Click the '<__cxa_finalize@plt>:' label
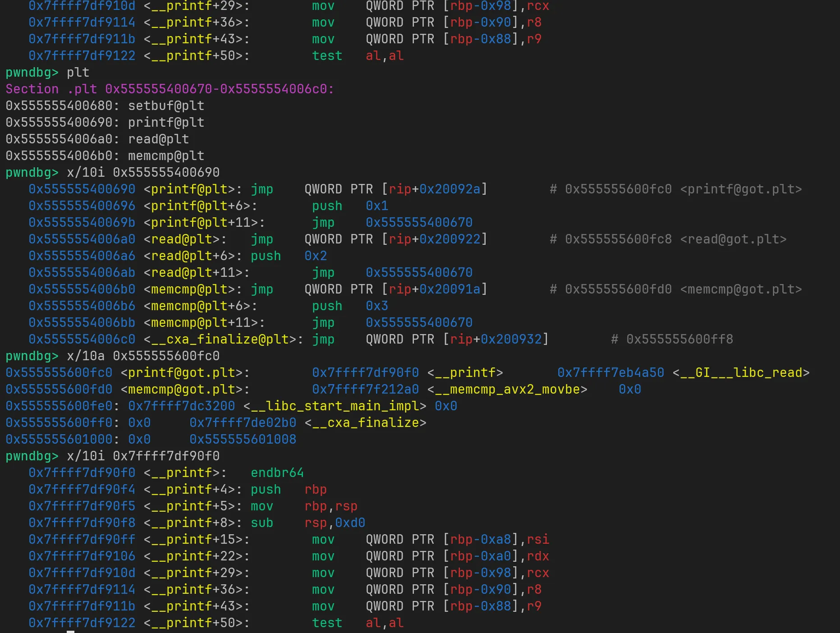The width and height of the screenshot is (840, 633). pyautogui.click(x=224, y=339)
